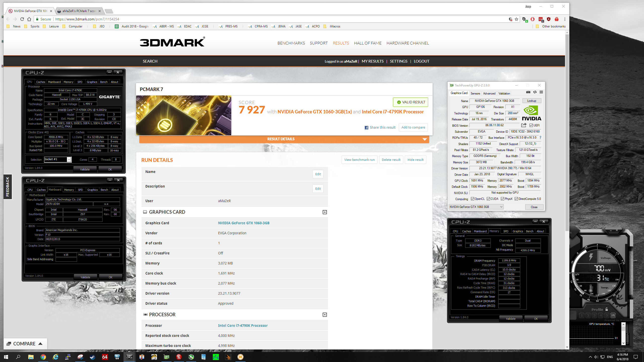This screenshot has width=644, height=362.
Task: Open the red padlock VPN extension icon
Action: tap(556, 19)
